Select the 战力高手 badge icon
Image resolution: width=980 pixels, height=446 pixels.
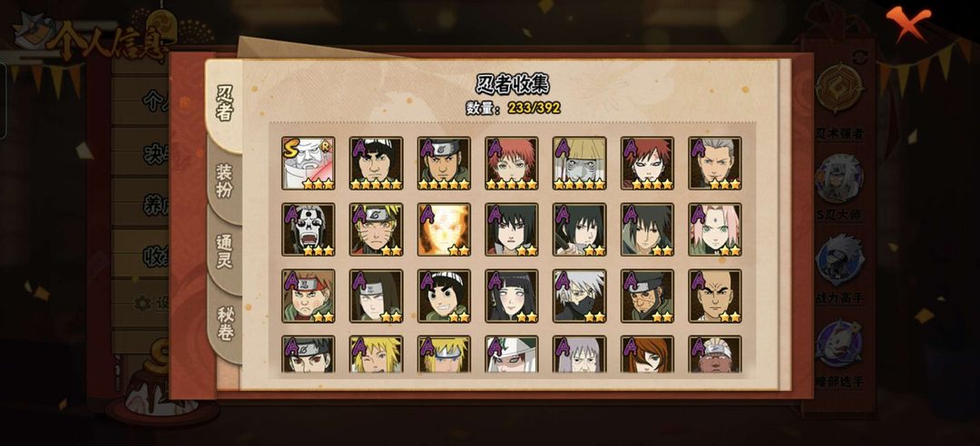point(839,260)
